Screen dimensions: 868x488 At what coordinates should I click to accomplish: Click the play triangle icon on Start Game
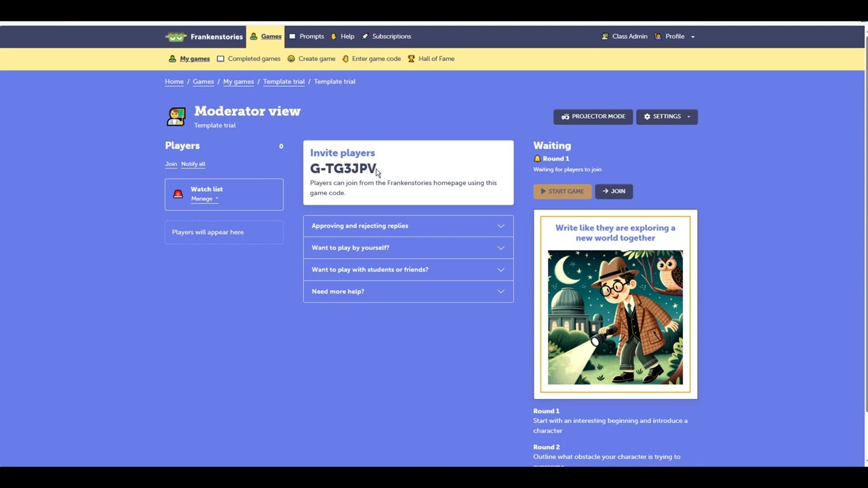pyautogui.click(x=543, y=191)
